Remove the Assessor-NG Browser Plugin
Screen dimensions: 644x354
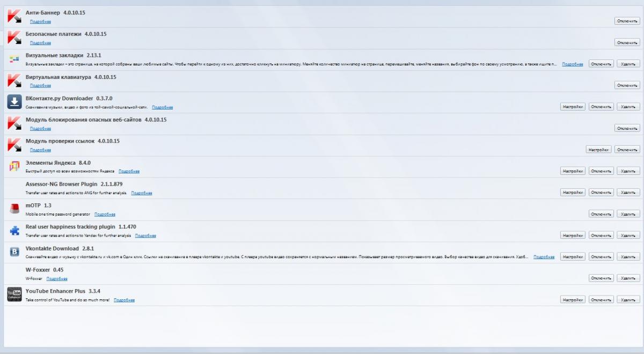(628, 193)
